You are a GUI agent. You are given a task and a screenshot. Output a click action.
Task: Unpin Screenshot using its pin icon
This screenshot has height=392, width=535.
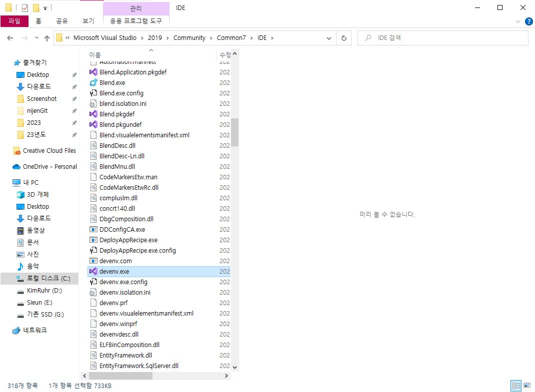coord(74,99)
